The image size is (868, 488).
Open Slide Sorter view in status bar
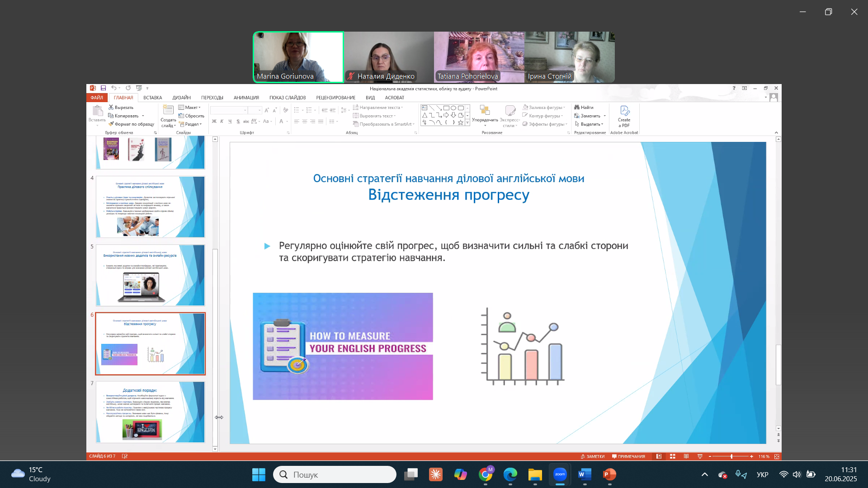[673, 456]
